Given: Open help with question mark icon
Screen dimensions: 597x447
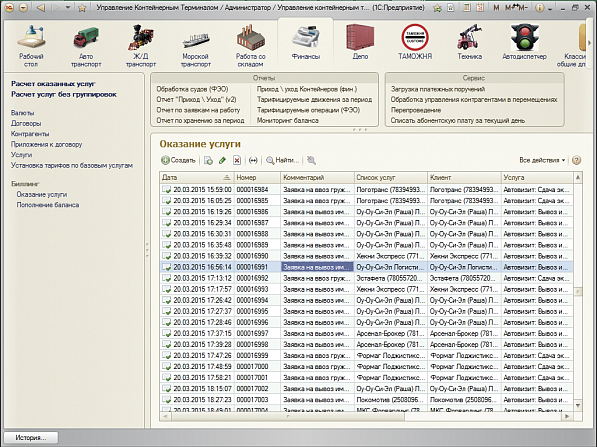Looking at the screenshot, I should tap(576, 160).
